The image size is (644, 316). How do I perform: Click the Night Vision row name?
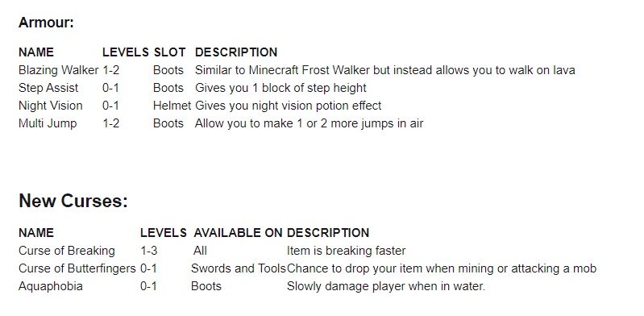(x=51, y=106)
